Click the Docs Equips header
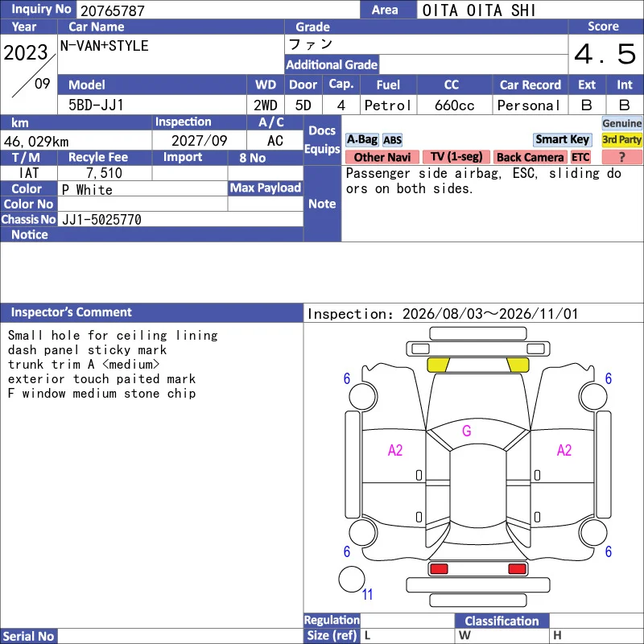 pyautogui.click(x=323, y=139)
